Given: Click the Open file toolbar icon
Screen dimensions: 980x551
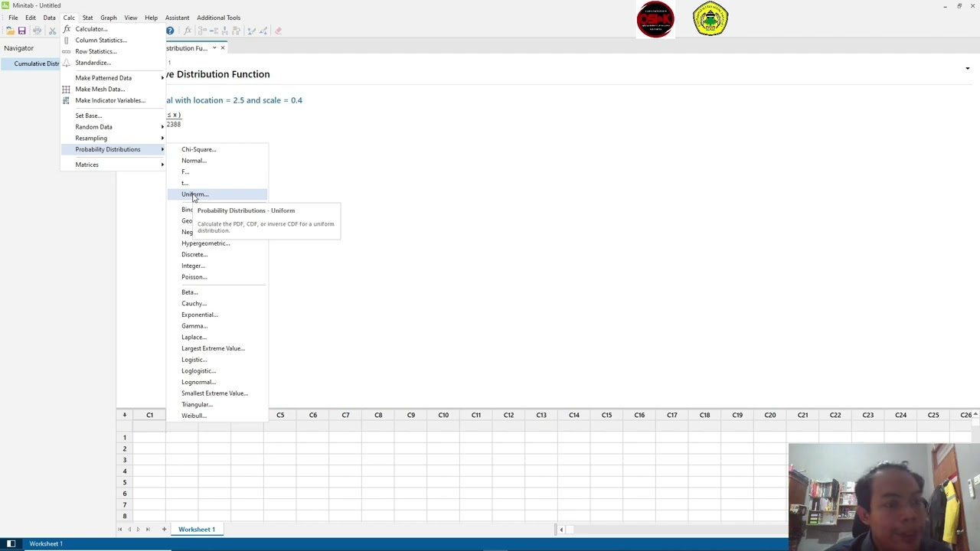Looking at the screenshot, I should (10, 31).
